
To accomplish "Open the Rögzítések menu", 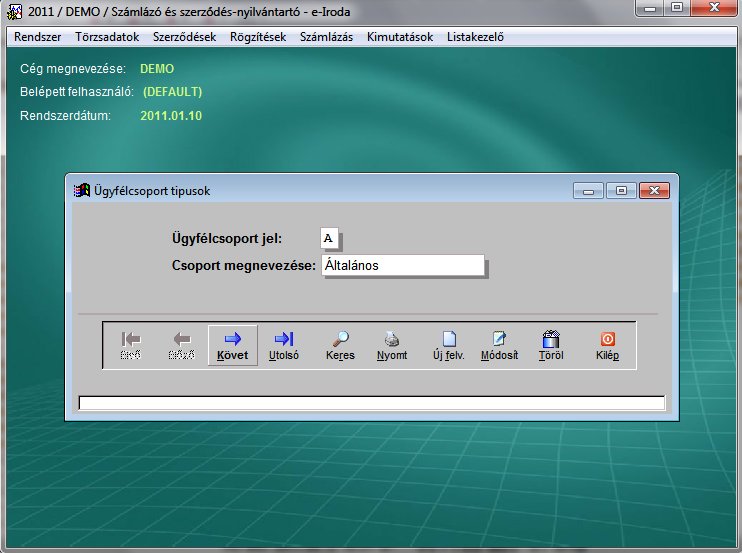I will pyautogui.click(x=257, y=37).
